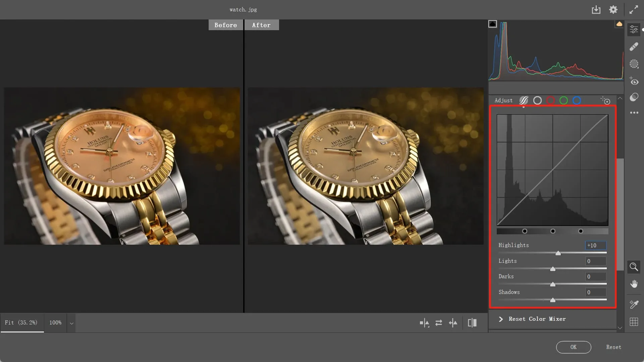
Task: Open the zoom level dropdown arrow
Action: click(71, 323)
